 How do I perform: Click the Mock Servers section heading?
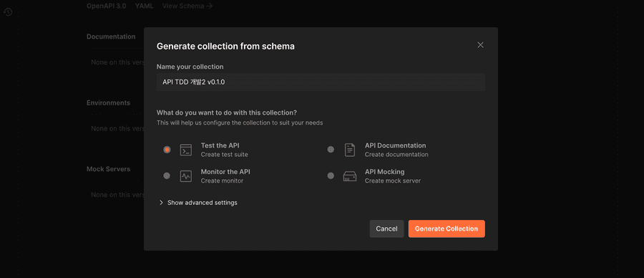point(109,169)
